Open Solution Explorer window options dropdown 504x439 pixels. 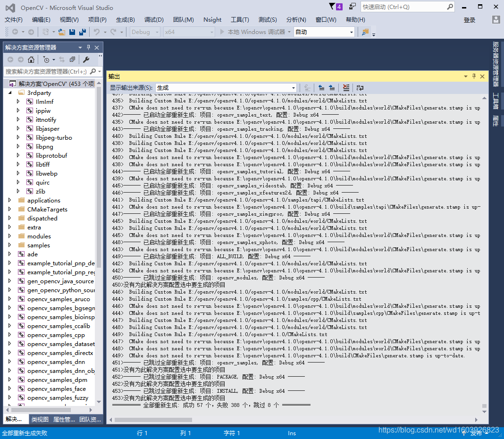tap(80, 48)
